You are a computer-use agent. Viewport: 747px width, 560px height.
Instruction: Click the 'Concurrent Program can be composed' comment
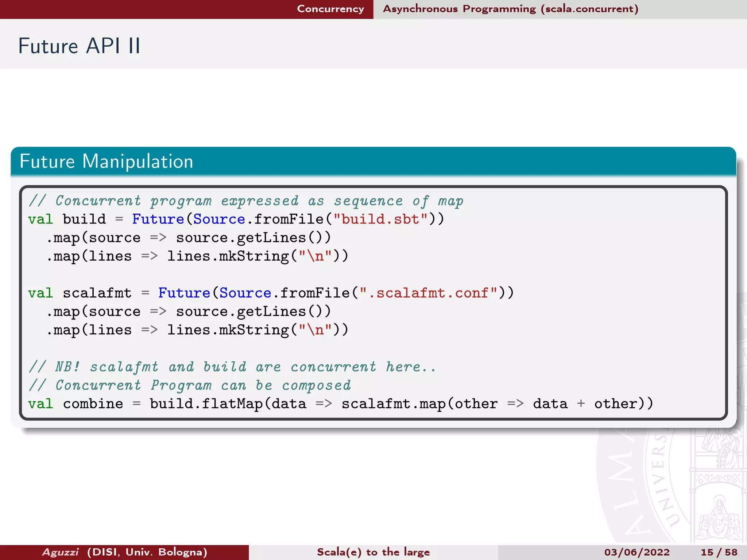190,385
